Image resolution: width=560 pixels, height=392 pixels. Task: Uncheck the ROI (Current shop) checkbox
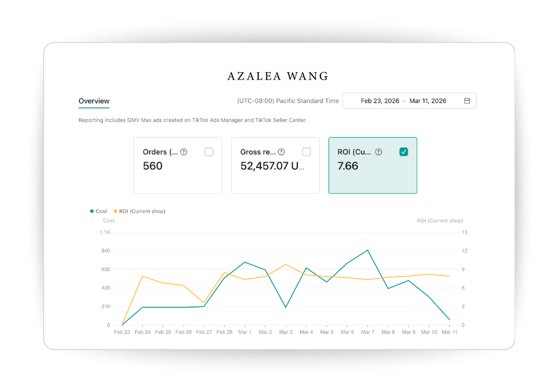coord(404,151)
